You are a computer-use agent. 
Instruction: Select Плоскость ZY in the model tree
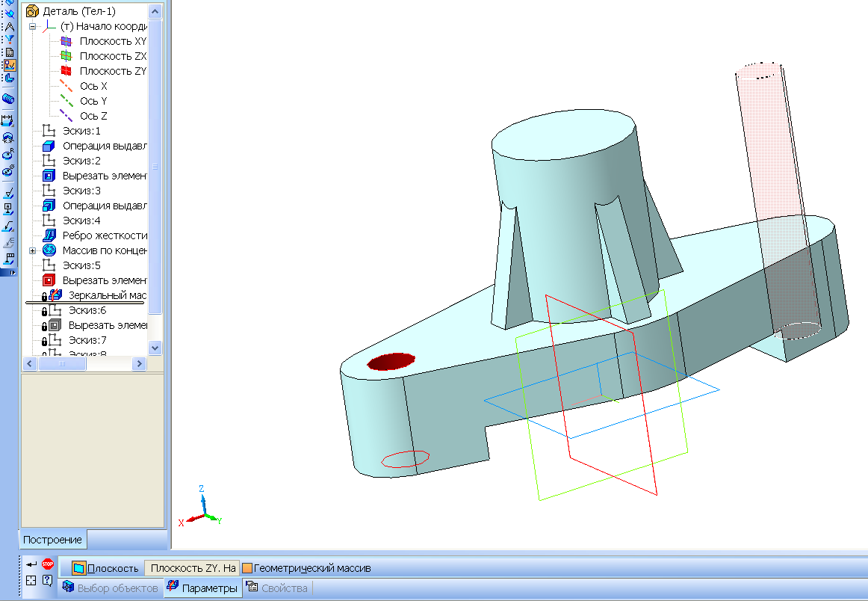click(x=113, y=71)
